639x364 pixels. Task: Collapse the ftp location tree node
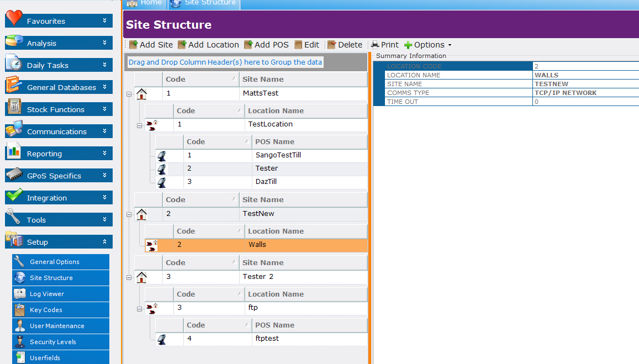[x=139, y=309]
